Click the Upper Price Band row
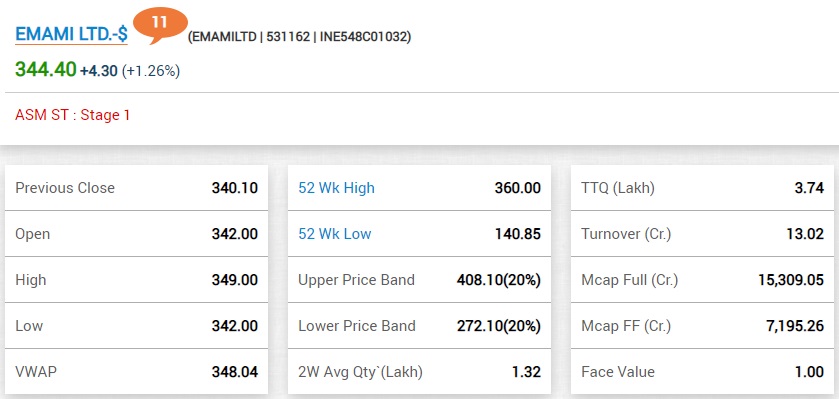The image size is (839, 399). click(420, 280)
